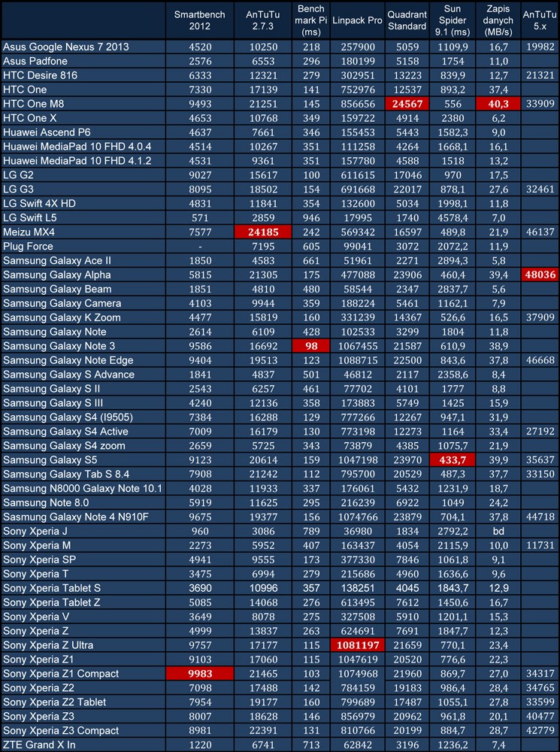Select the Samsung Note 8.0 row name
Viewport: 560px width, 752px height.
click(46, 502)
